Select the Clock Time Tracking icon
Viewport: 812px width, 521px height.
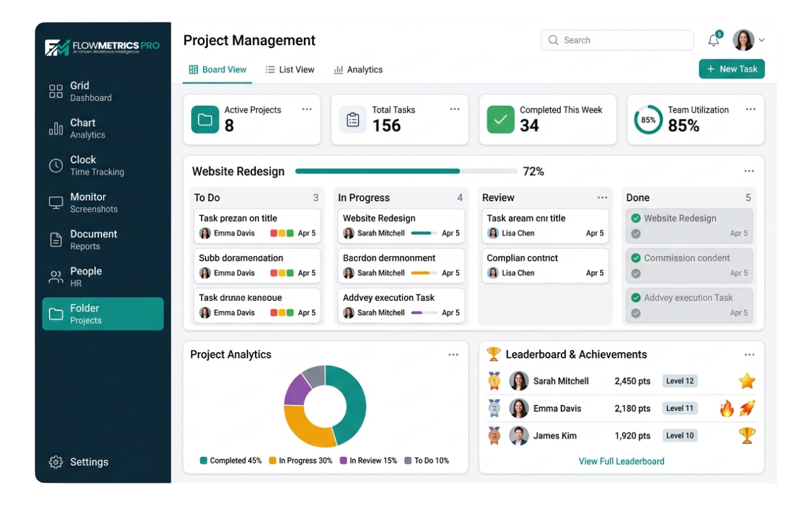point(56,166)
